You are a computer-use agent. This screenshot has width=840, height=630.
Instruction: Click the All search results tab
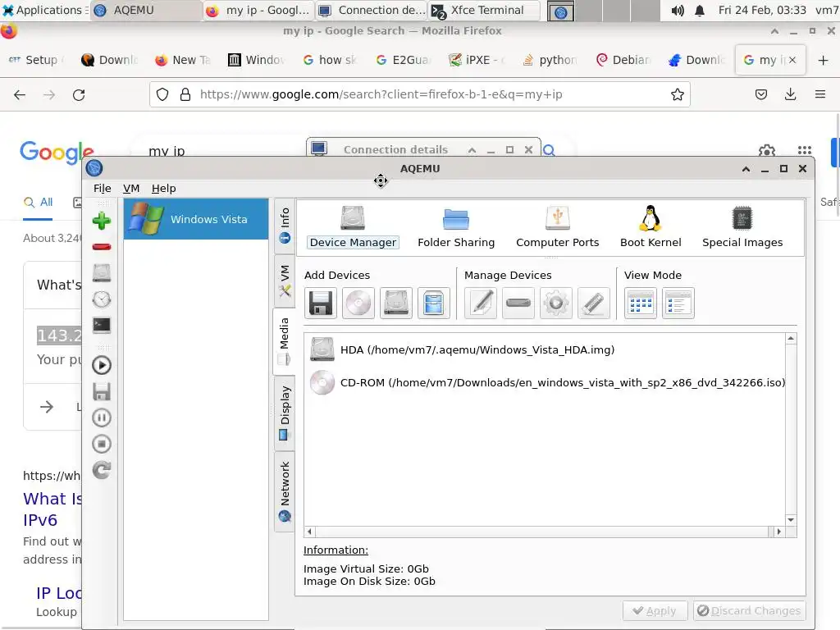tap(38, 203)
